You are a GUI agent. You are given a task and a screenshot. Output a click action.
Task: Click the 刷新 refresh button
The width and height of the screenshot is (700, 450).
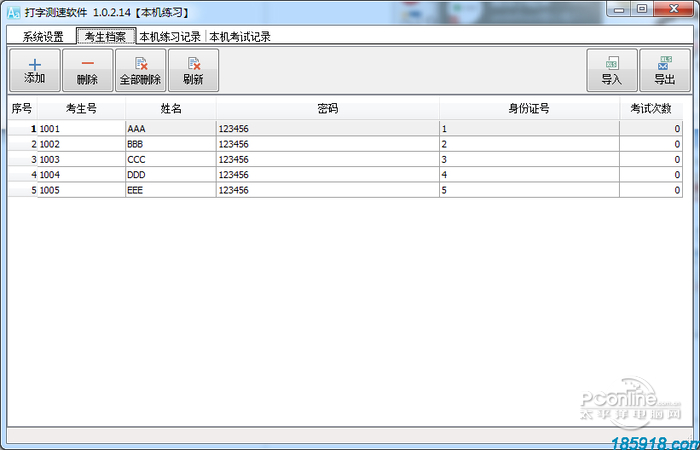193,71
